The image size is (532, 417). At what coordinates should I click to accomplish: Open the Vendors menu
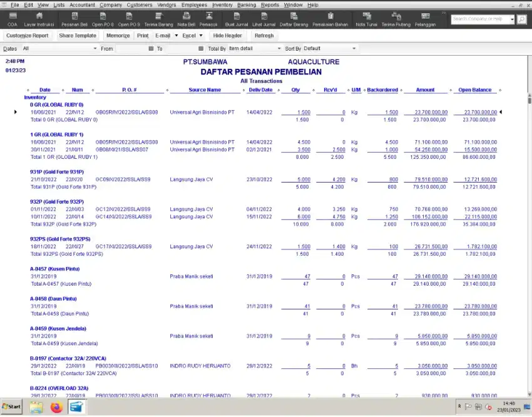tap(166, 5)
